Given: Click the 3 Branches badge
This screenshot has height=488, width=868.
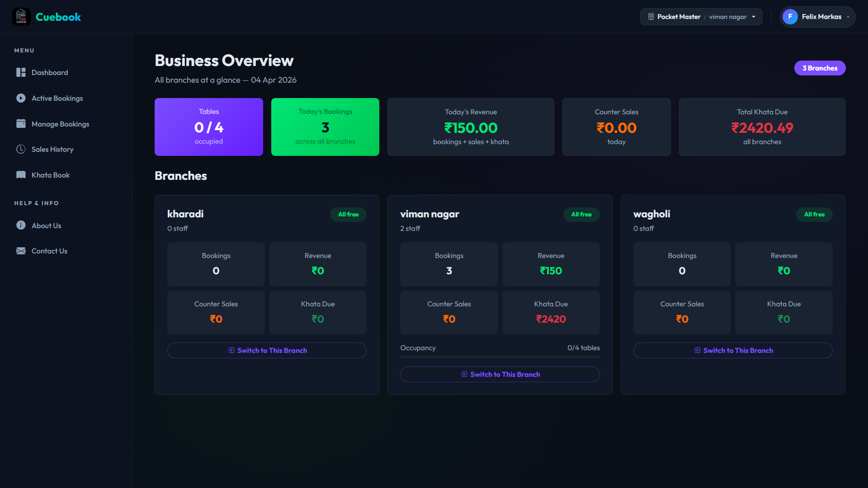Looking at the screenshot, I should point(819,68).
